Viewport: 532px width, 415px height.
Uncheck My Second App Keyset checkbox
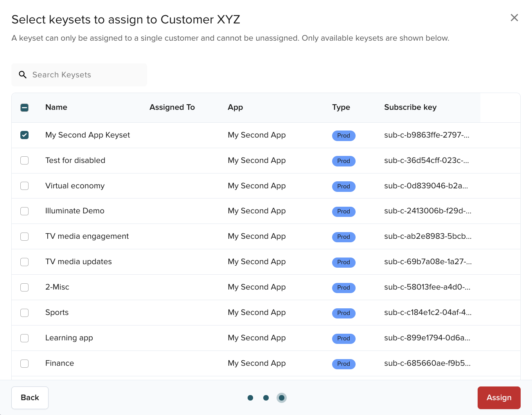25,135
